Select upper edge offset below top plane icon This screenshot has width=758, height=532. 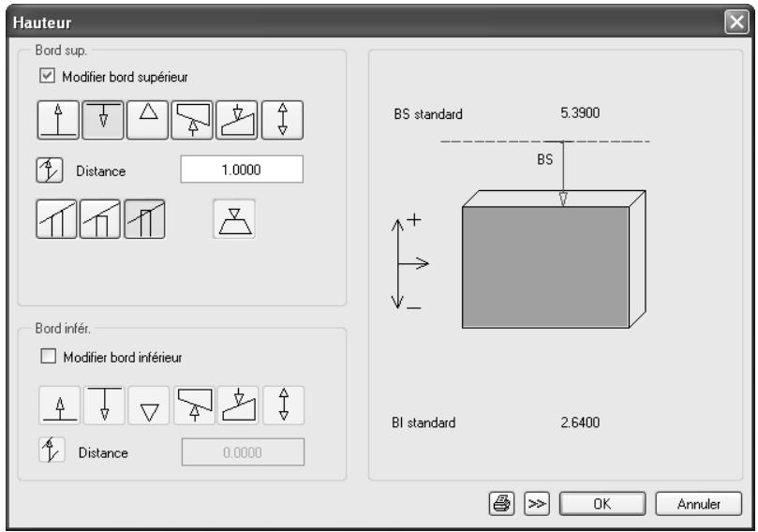pyautogui.click(x=103, y=120)
